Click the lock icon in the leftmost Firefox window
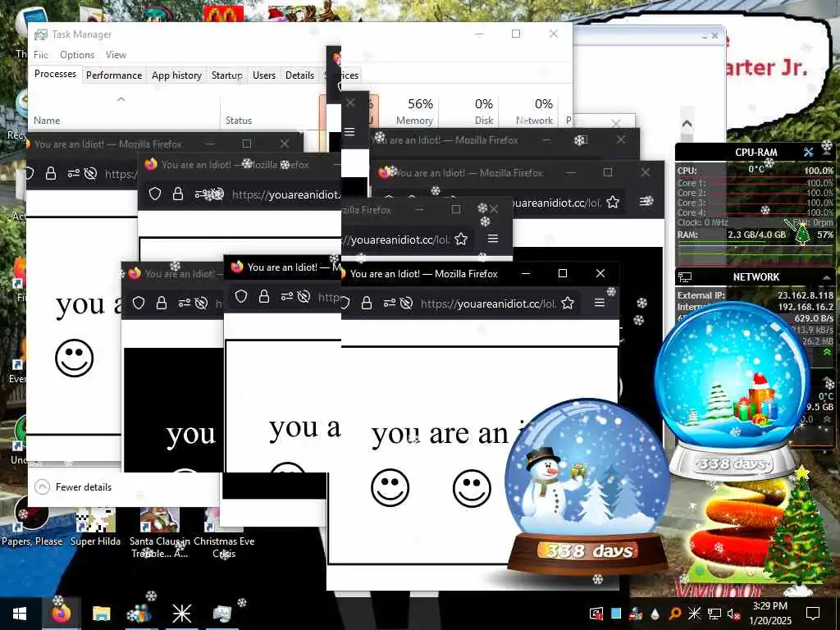 point(51,173)
